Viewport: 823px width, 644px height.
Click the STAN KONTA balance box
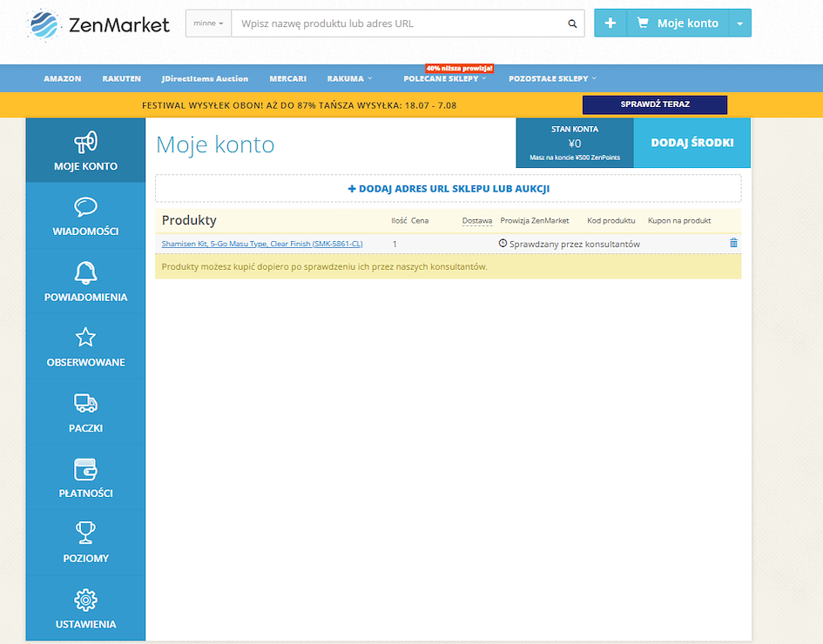575,143
